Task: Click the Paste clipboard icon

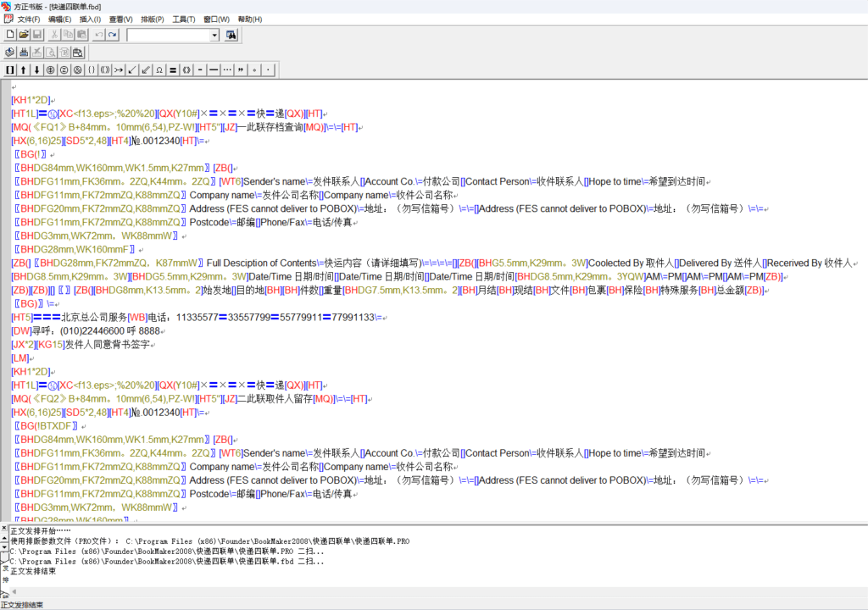Action: pos(81,35)
